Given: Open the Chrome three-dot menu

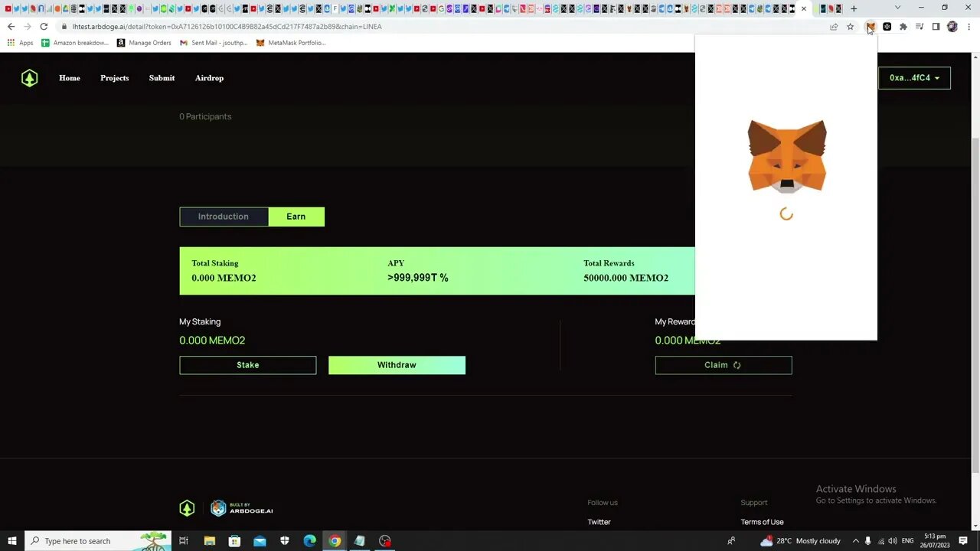Looking at the screenshot, I should 969,27.
